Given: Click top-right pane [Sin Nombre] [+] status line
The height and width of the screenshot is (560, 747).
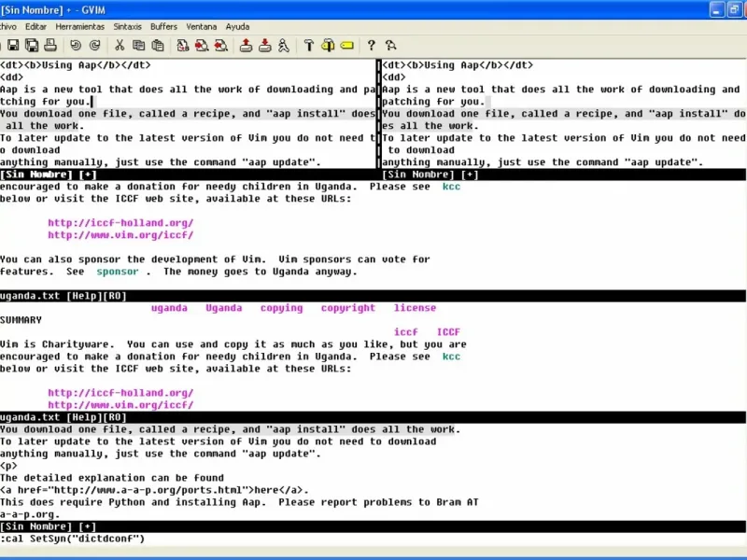Looking at the screenshot, I should tap(564, 175).
